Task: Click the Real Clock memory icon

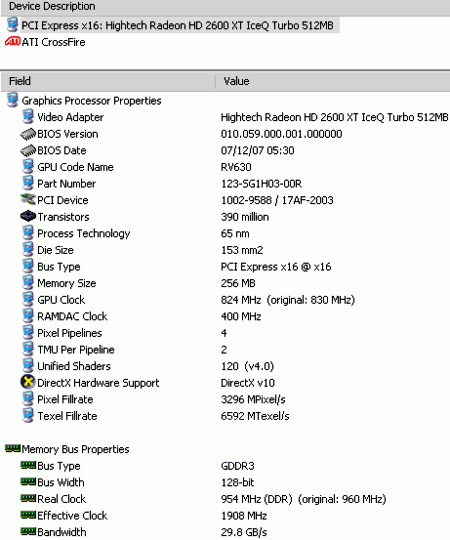Action: point(28,498)
